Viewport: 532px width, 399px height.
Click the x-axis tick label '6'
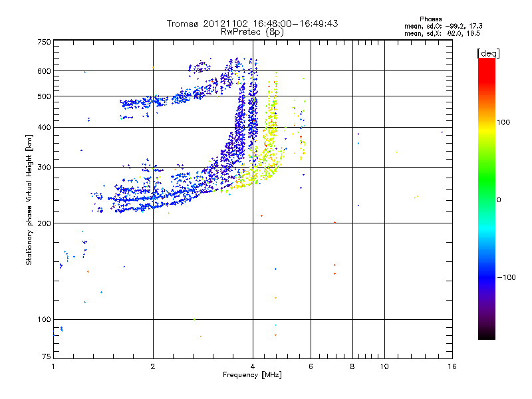[x=311, y=366]
